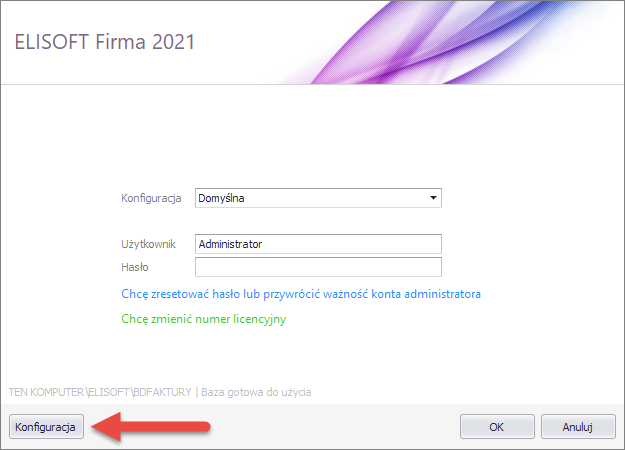Image resolution: width=625 pixels, height=450 pixels.
Task: Click the TEN KOMPUTER\ELISOFT\BDFAKTURY database path
Action: click(100, 392)
